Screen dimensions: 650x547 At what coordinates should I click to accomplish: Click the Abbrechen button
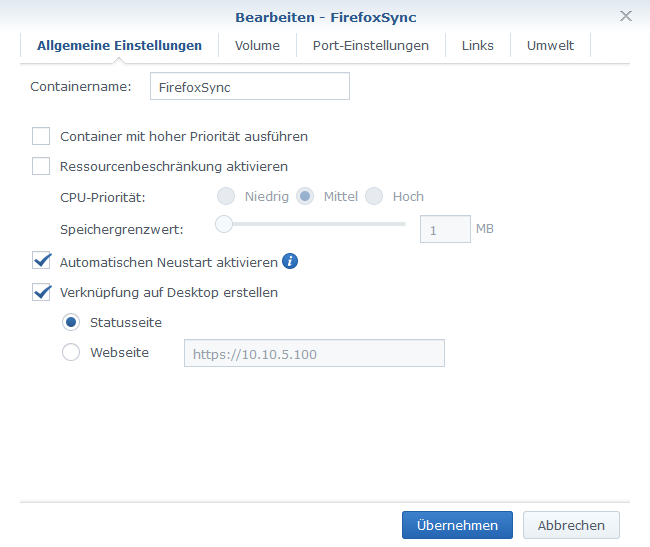(x=571, y=525)
